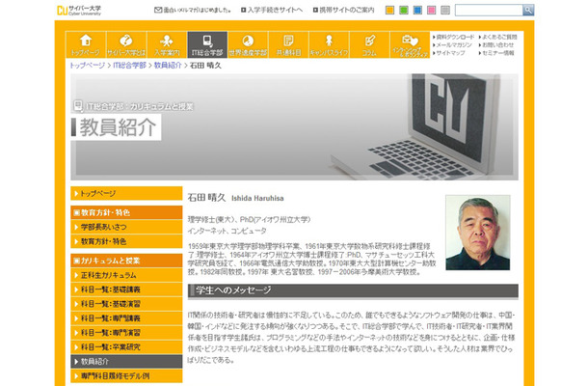Choose the orange color theme swatch
This screenshot has width=588, height=386.
[390, 11]
